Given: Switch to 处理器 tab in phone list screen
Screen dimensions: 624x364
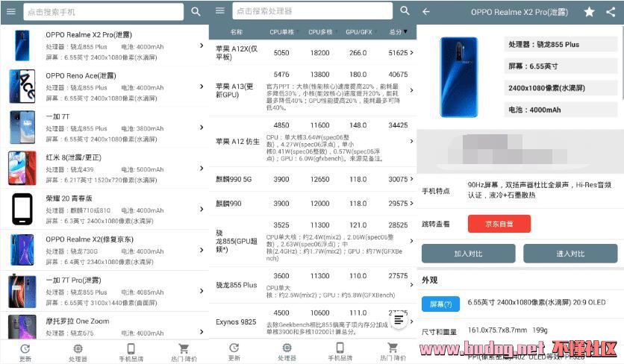Looking at the screenshot, I should pos(78,353).
